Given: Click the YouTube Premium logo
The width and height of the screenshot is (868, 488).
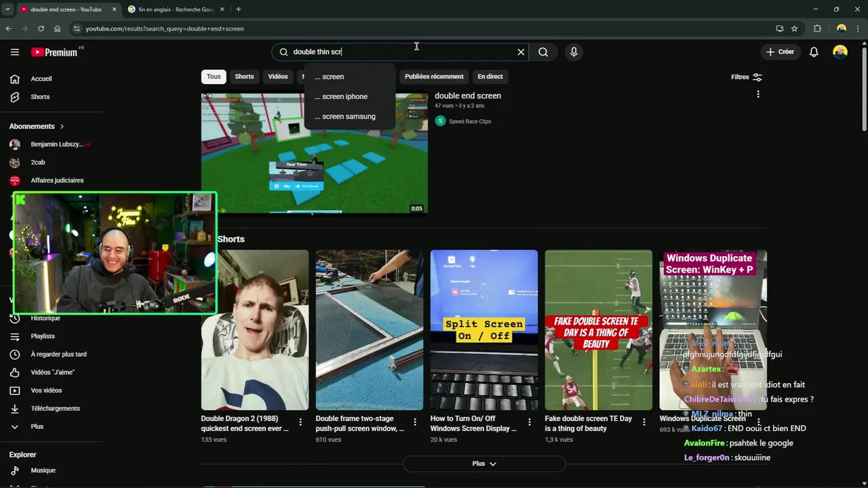Looking at the screenshot, I should tap(54, 52).
